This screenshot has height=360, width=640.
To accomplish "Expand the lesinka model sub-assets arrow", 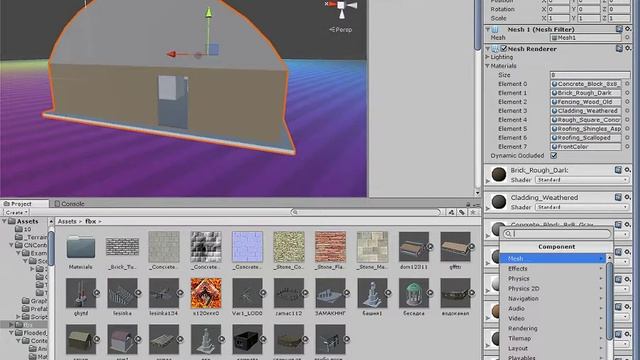I will point(138,293).
